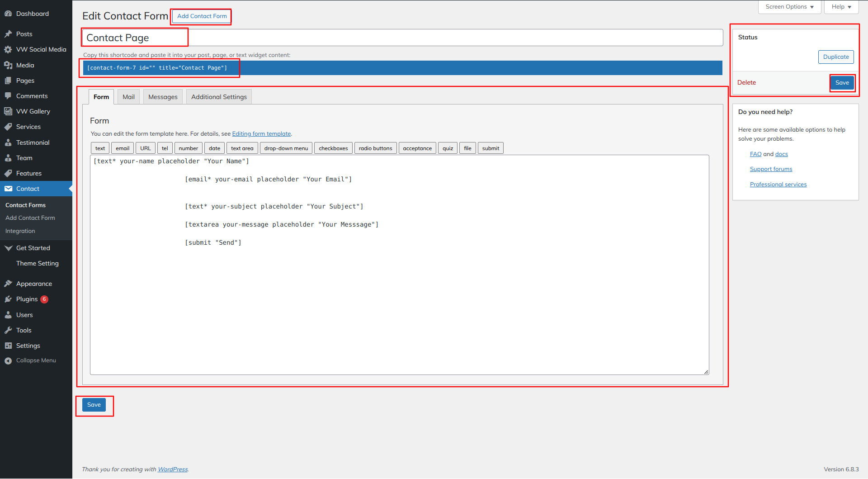The width and height of the screenshot is (868, 479).
Task: Click the Appearance paintbrush icon
Action: (8, 284)
